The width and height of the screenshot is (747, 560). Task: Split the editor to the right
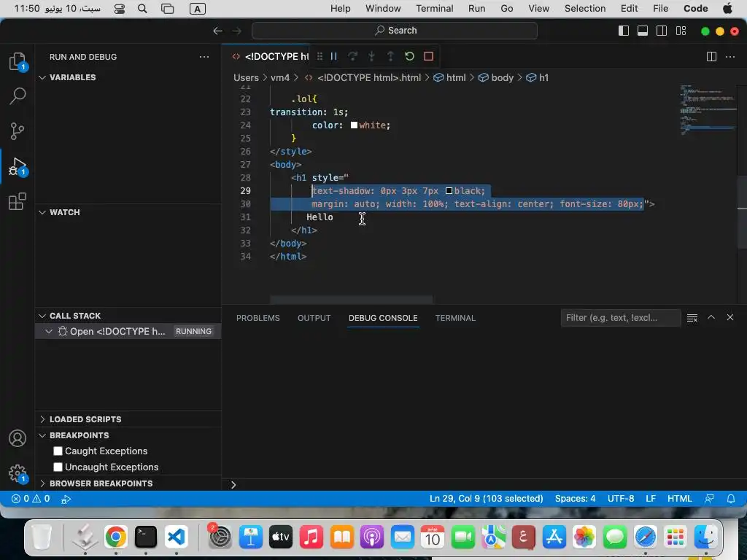tap(711, 57)
